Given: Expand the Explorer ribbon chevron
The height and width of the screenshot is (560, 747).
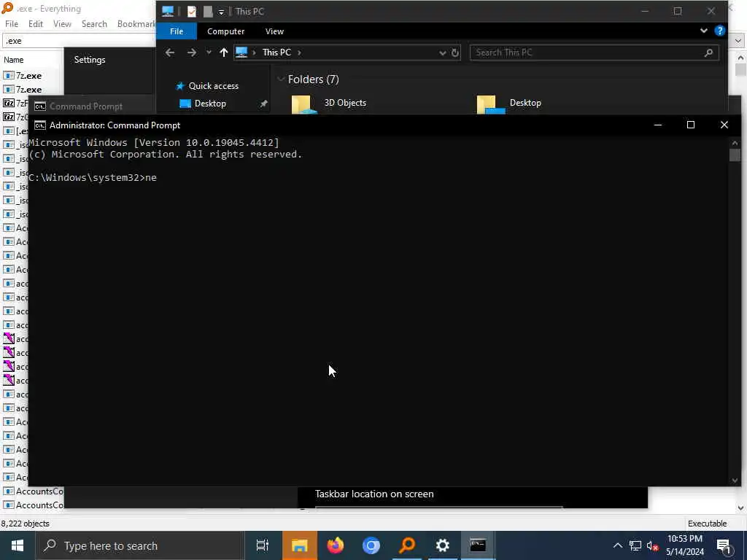Looking at the screenshot, I should click(704, 31).
